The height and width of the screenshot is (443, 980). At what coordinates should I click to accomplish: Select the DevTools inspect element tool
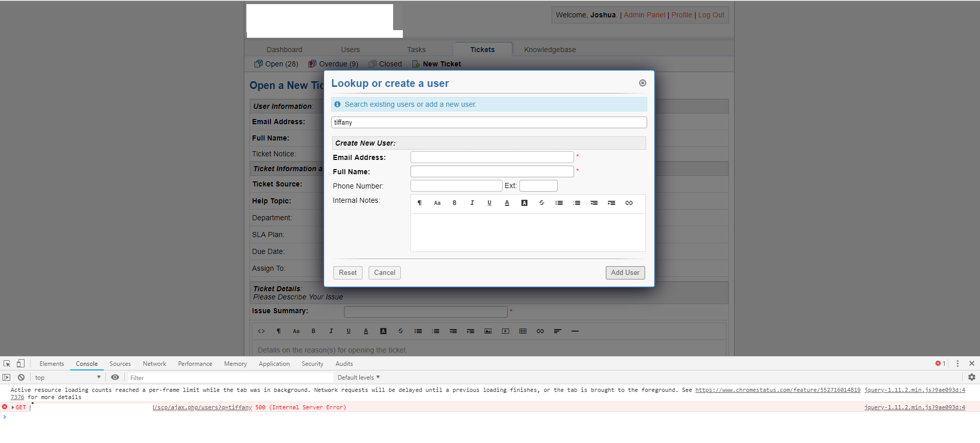coord(7,363)
